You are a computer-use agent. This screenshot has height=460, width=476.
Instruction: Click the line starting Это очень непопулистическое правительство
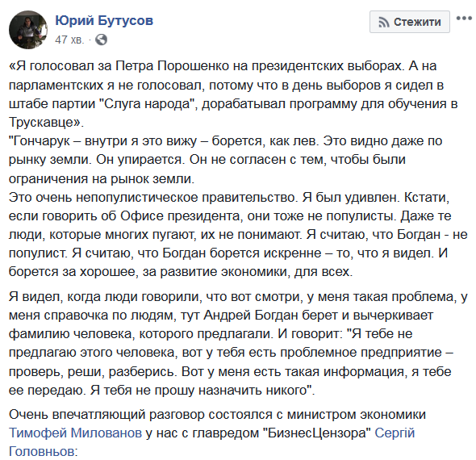pos(229,198)
